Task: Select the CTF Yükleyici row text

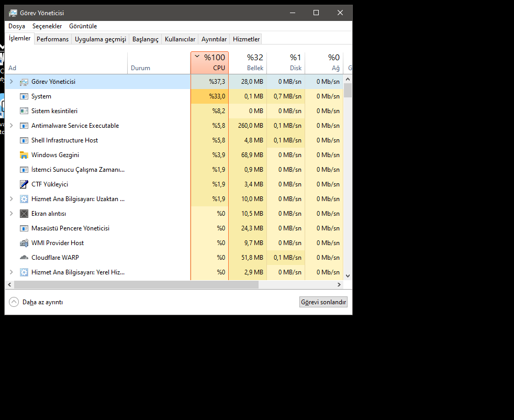Action: click(x=50, y=184)
